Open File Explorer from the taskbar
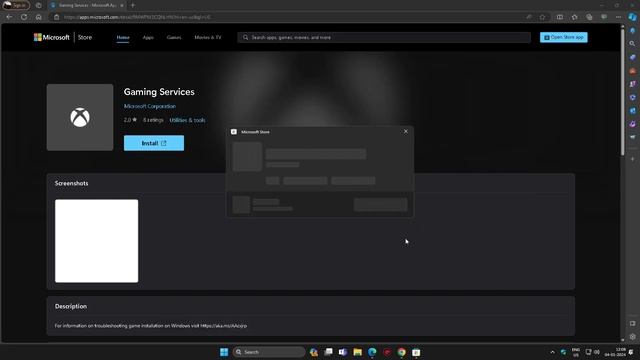Screen dimensions: 640x360 (x=358, y=352)
